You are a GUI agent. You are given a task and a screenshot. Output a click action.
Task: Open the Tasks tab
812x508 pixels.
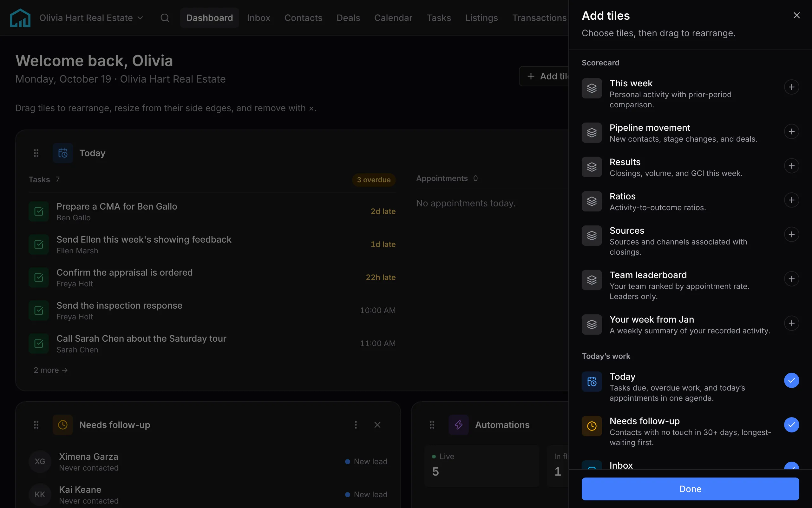click(x=439, y=17)
